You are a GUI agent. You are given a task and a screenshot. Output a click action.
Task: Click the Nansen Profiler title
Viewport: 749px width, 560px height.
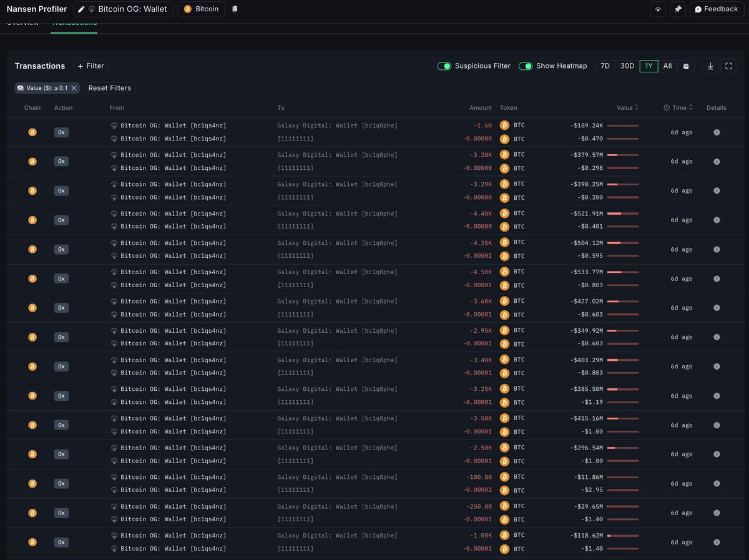37,9
